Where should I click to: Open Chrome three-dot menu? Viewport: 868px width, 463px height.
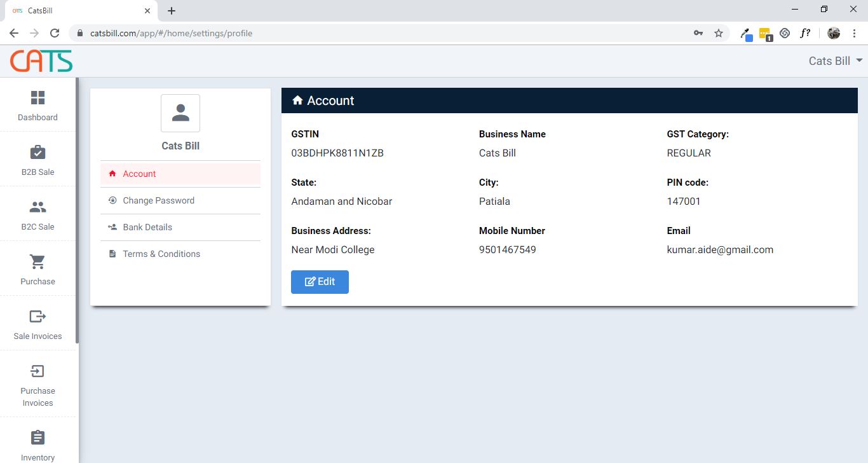point(855,33)
